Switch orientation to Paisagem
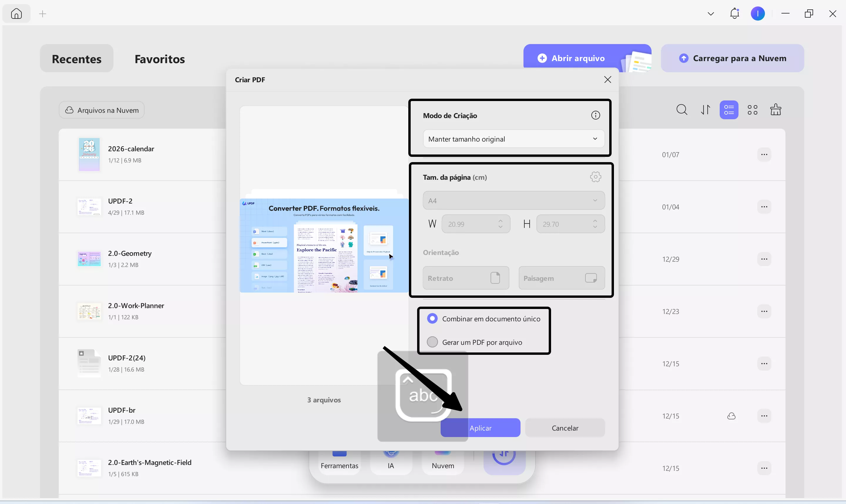 [561, 278]
